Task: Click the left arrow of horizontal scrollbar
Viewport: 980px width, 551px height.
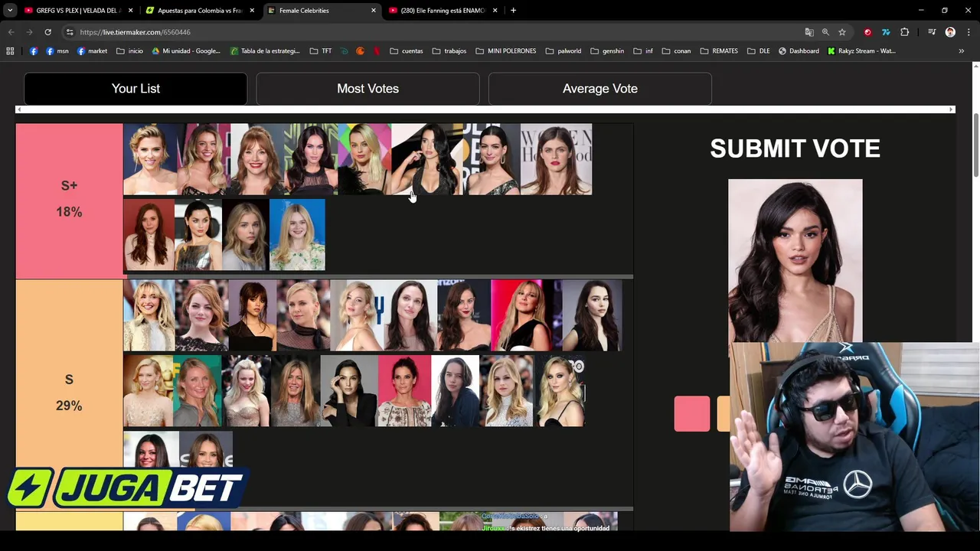Action: point(19,109)
